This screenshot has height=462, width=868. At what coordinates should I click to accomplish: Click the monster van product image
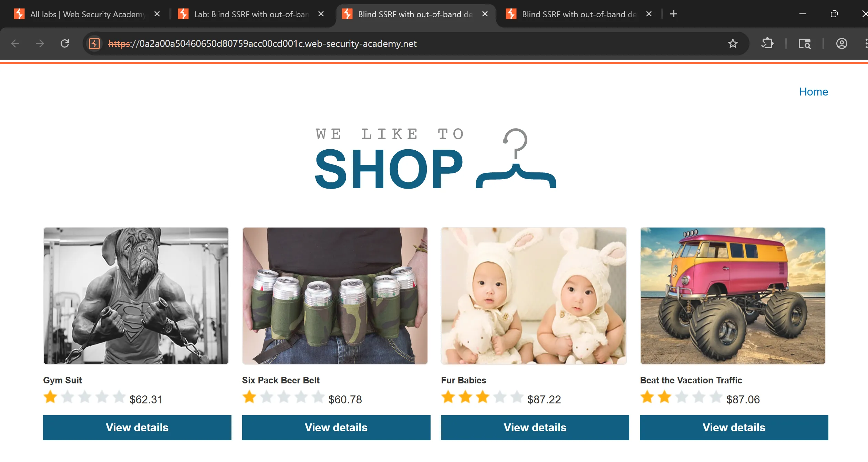[733, 295]
